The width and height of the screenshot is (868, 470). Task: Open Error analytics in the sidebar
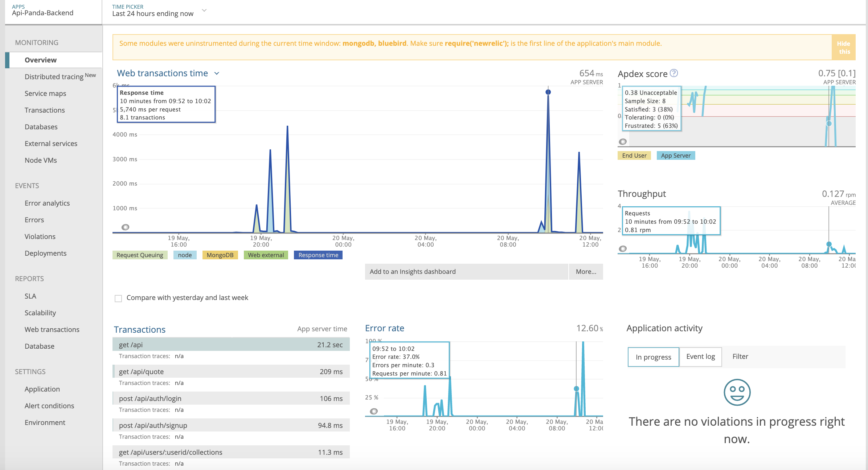pos(47,203)
